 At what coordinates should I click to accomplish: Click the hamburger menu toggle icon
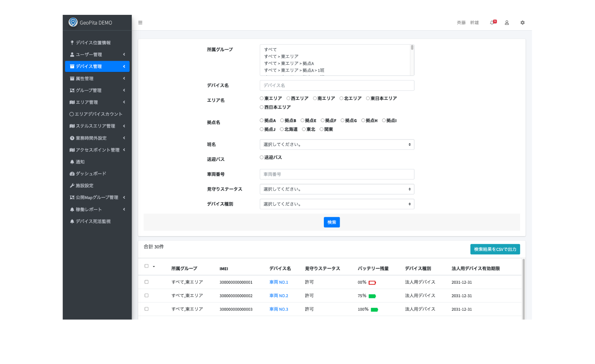[x=140, y=23]
